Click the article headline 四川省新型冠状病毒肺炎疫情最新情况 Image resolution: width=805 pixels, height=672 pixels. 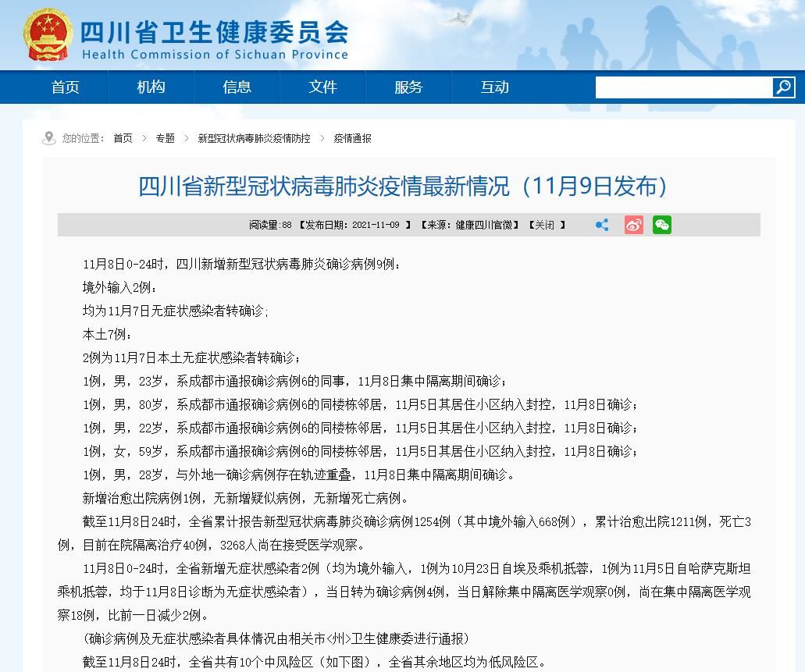click(x=402, y=187)
